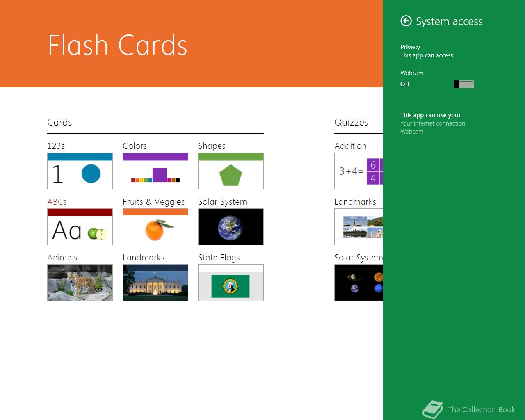Image resolution: width=525 pixels, height=420 pixels.
Task: Click 'Your Internet connection' text
Action: (x=433, y=123)
